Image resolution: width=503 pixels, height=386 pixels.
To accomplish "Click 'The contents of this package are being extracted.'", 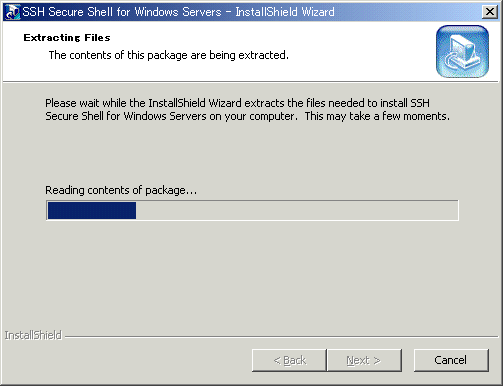I will tap(169, 55).
